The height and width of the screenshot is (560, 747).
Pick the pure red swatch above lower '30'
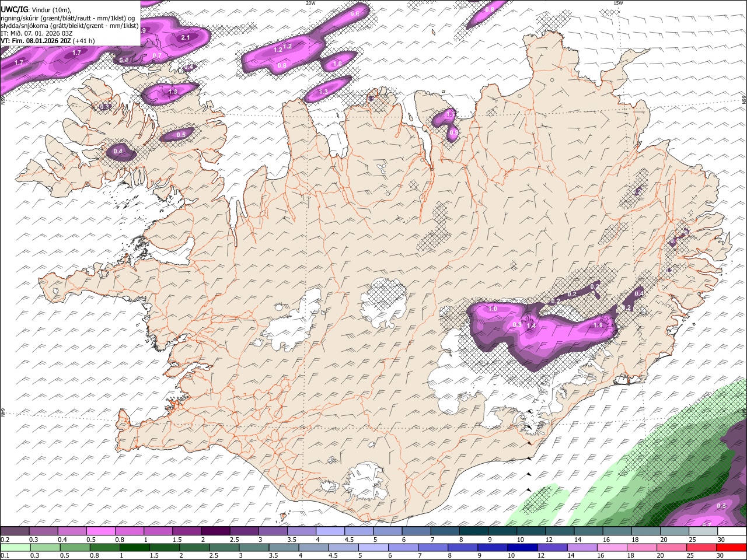click(732, 547)
